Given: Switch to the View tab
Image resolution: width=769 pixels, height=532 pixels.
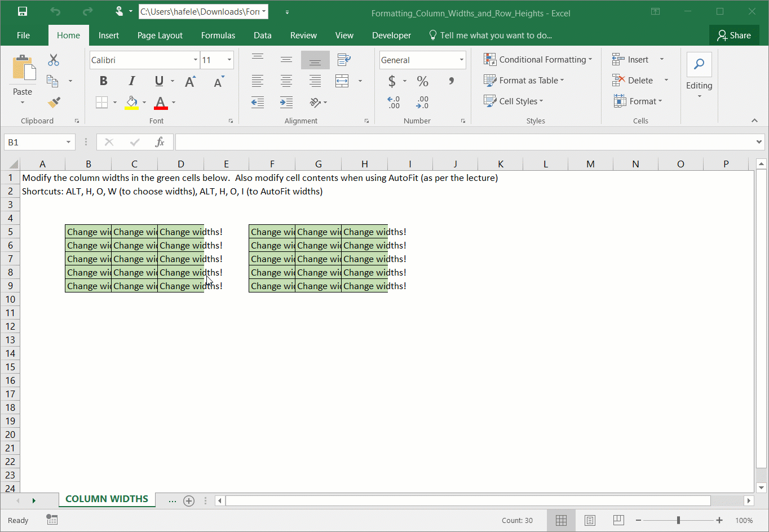Looking at the screenshot, I should tap(344, 35).
